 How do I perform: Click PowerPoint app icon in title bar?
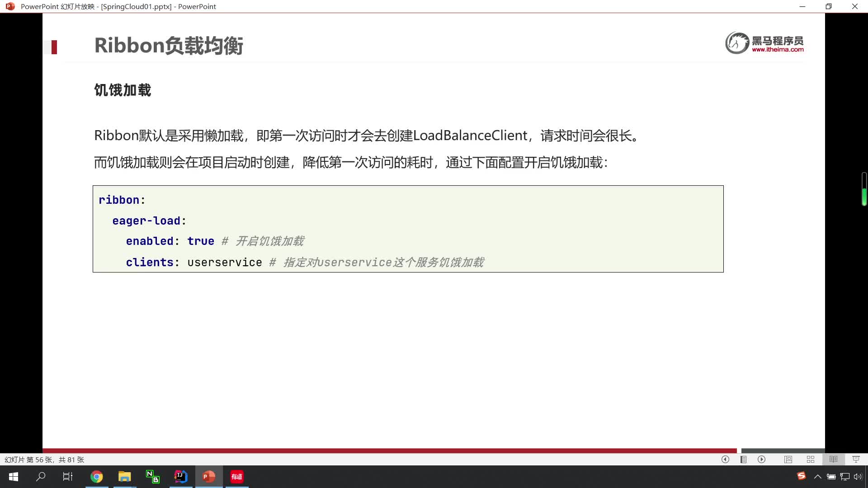tap(10, 6)
